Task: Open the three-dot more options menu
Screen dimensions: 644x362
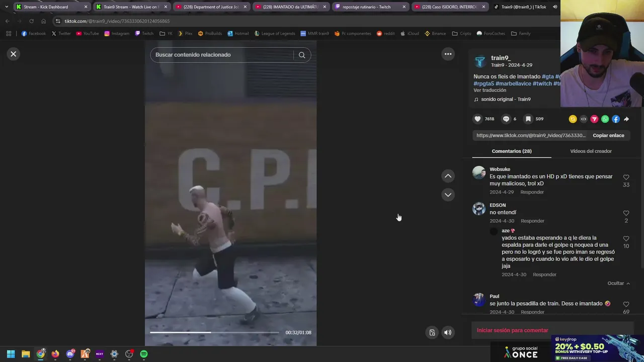Action: click(x=448, y=54)
